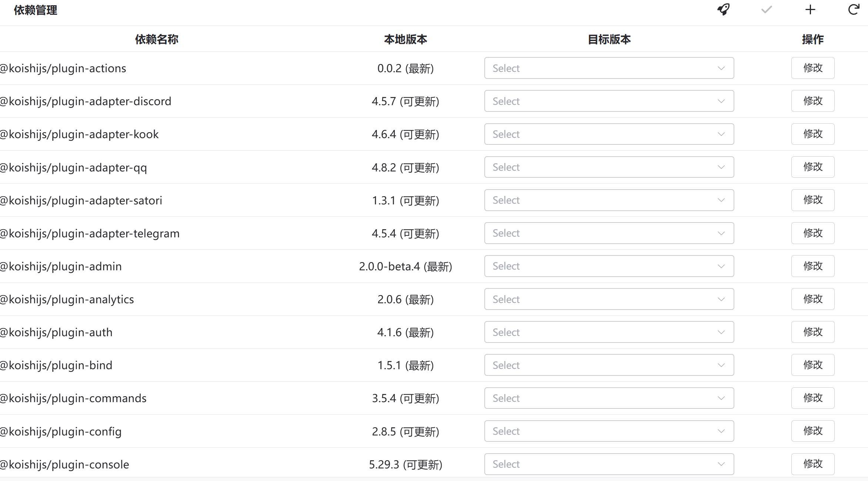This screenshot has width=868, height=481.
Task: Open target version dropdown for plugin-adapter-telegram
Action: [609, 233]
